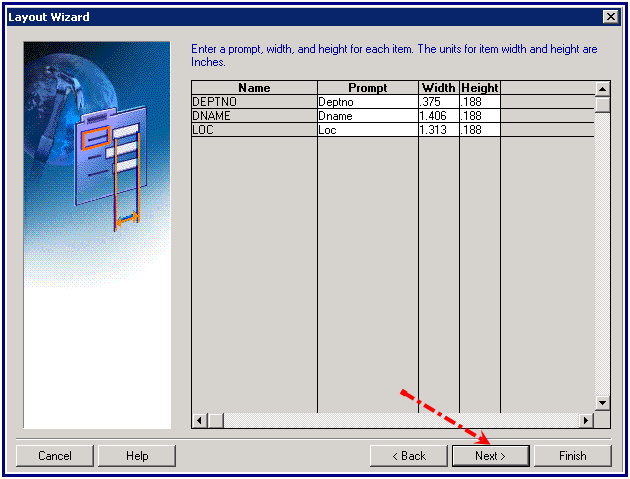
Task: Click the vertical scrollbar down arrow
Action: (602, 403)
